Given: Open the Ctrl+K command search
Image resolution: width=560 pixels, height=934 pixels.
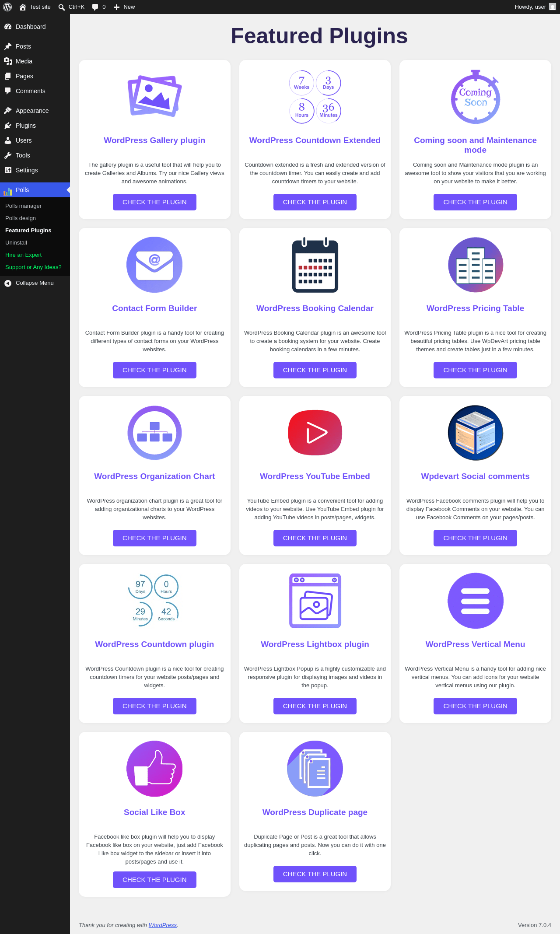Looking at the screenshot, I should (71, 7).
